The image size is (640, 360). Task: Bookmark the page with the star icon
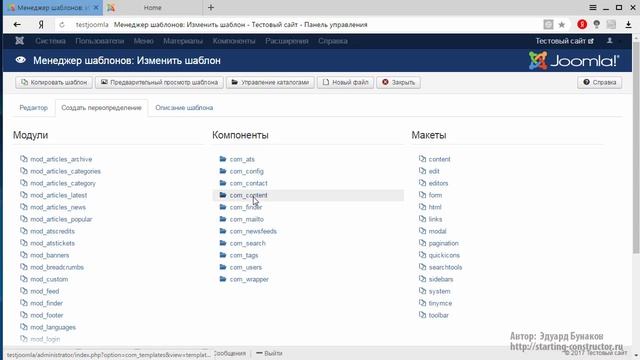[x=562, y=24]
